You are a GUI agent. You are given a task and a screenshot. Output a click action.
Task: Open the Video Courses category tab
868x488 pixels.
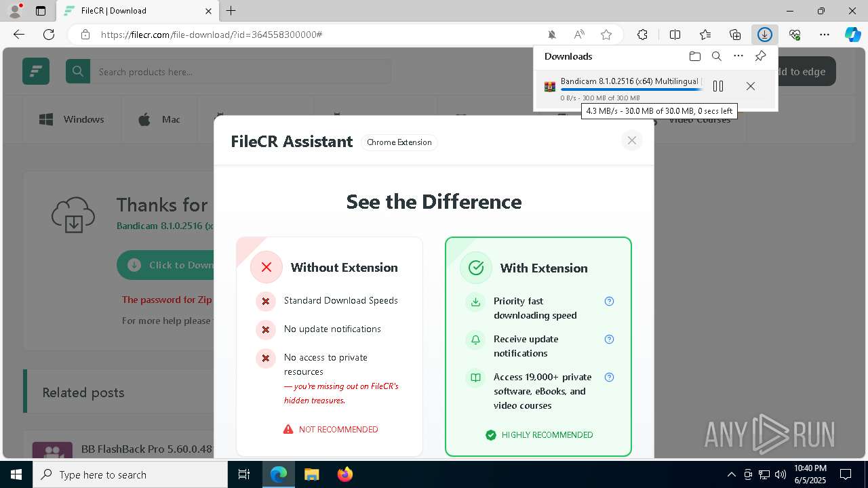click(700, 120)
